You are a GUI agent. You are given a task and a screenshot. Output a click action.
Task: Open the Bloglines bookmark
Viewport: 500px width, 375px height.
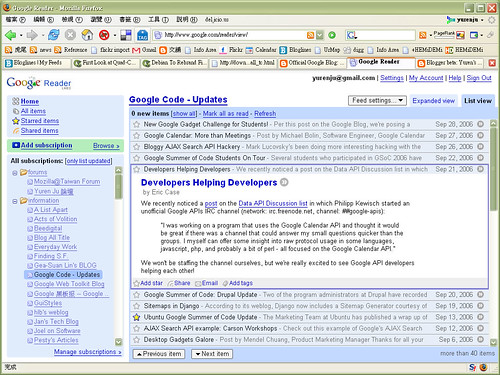pyautogui.click(x=295, y=50)
